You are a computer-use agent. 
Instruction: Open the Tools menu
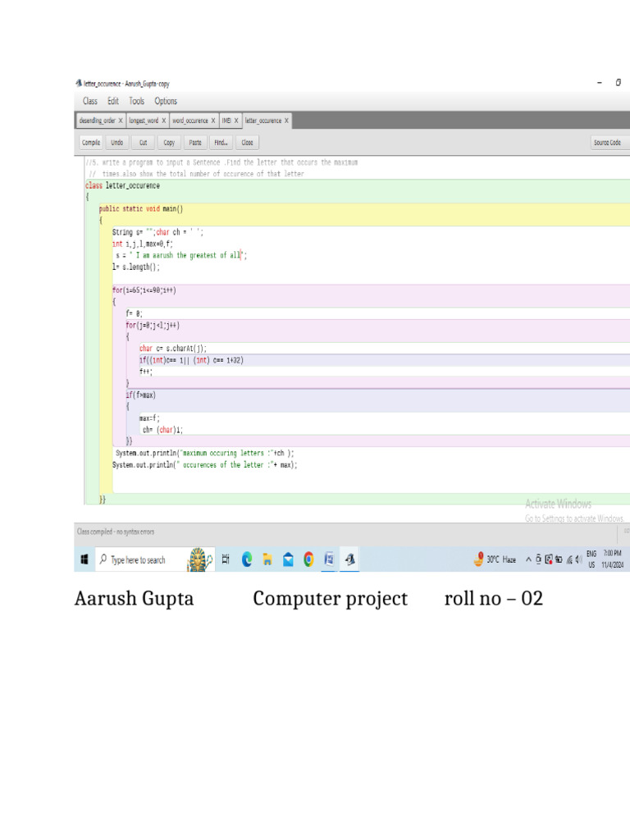coord(137,101)
